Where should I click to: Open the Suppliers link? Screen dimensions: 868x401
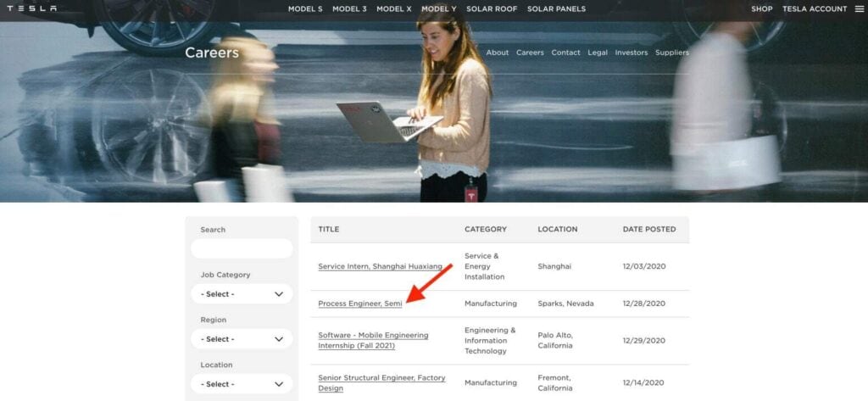click(x=672, y=53)
